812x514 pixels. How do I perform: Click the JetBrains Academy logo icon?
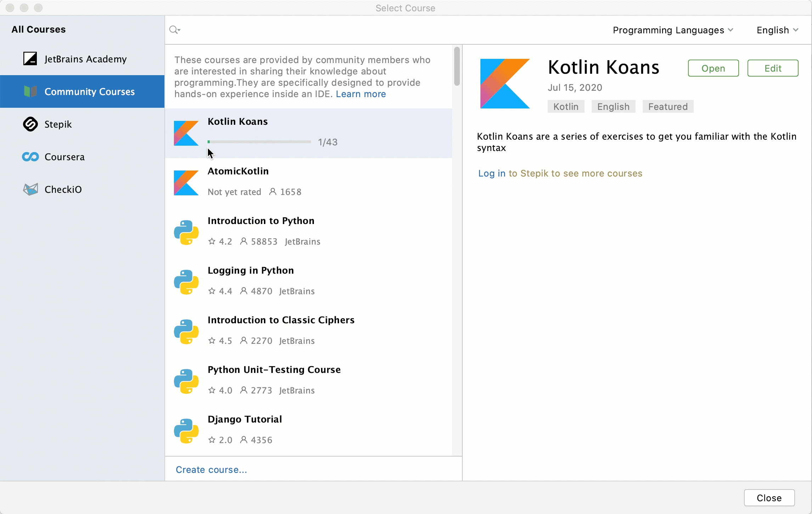[30, 58]
